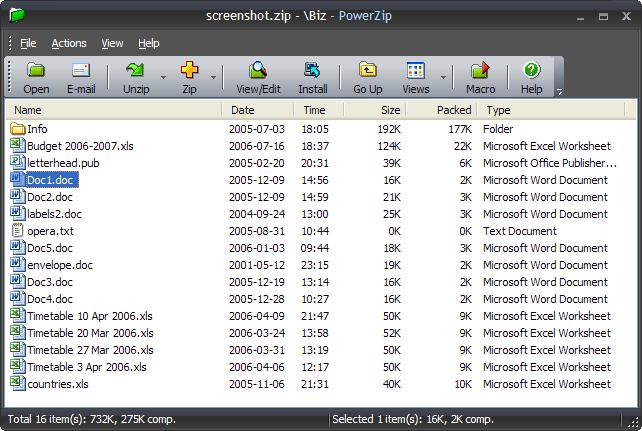This screenshot has height=431, width=642.
Task: Open the Views dropdown arrow
Action: pos(443,77)
